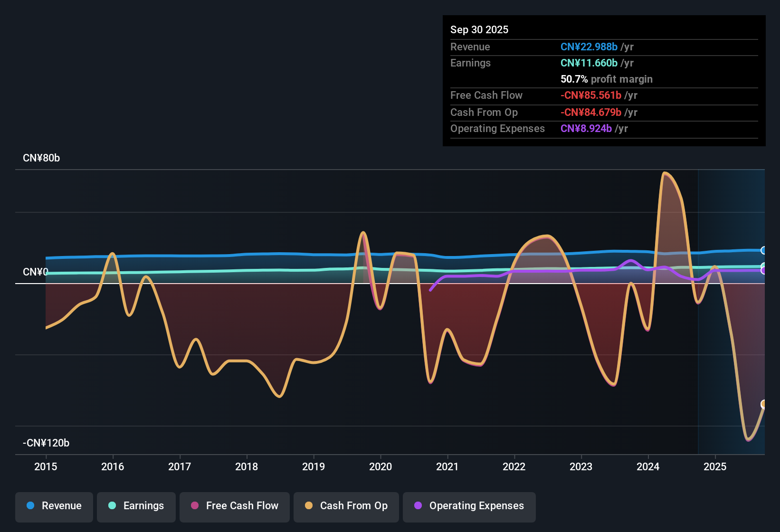Open the Cash From Op legend filter

point(346,506)
